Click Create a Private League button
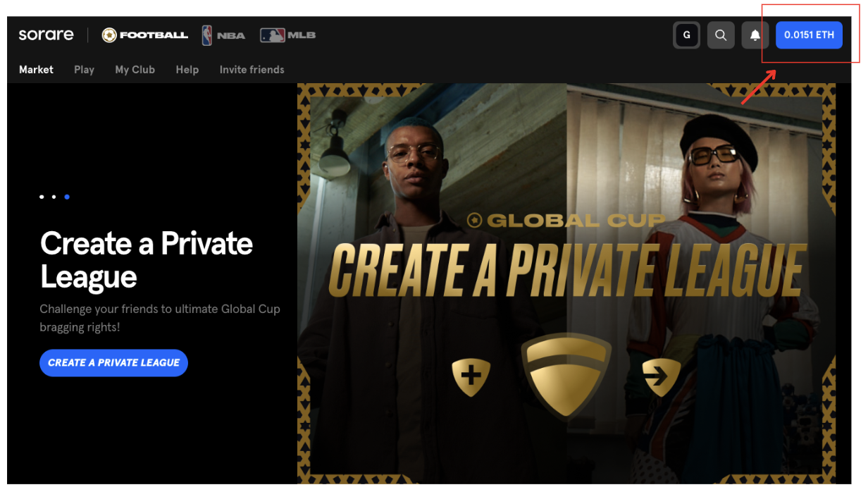Screen dimensions: 868x492 tap(113, 362)
